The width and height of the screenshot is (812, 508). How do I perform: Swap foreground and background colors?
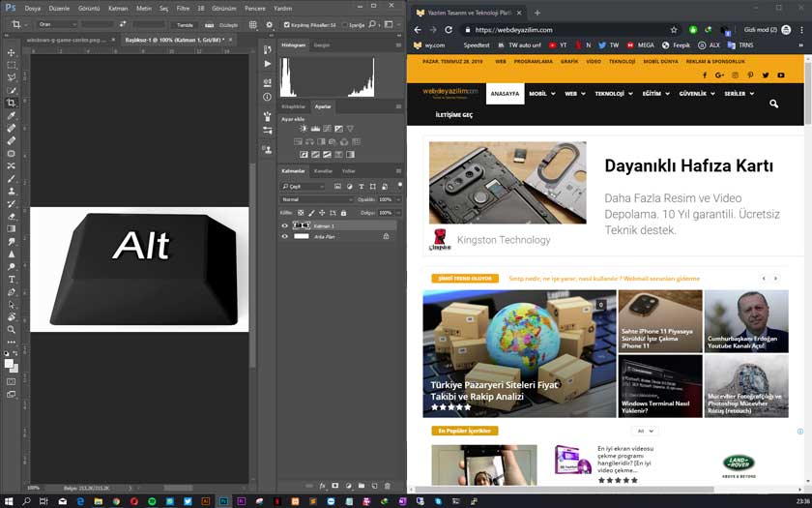15,353
